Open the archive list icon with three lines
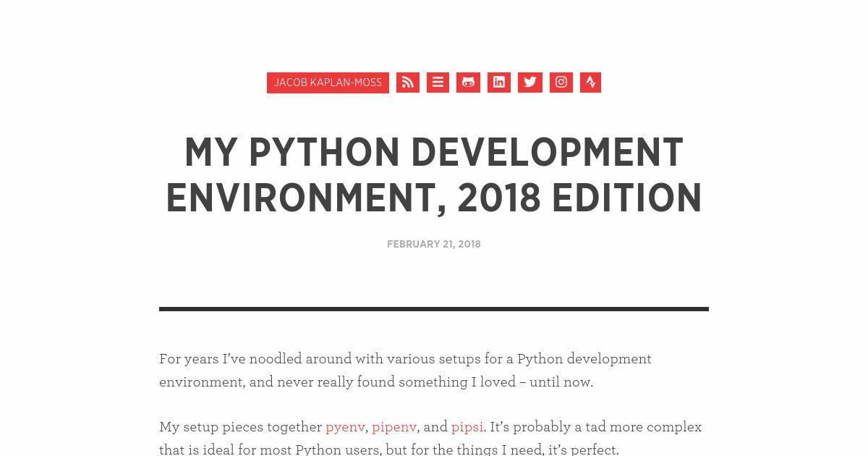Viewport: 868px width, 456px height. pyautogui.click(x=438, y=83)
